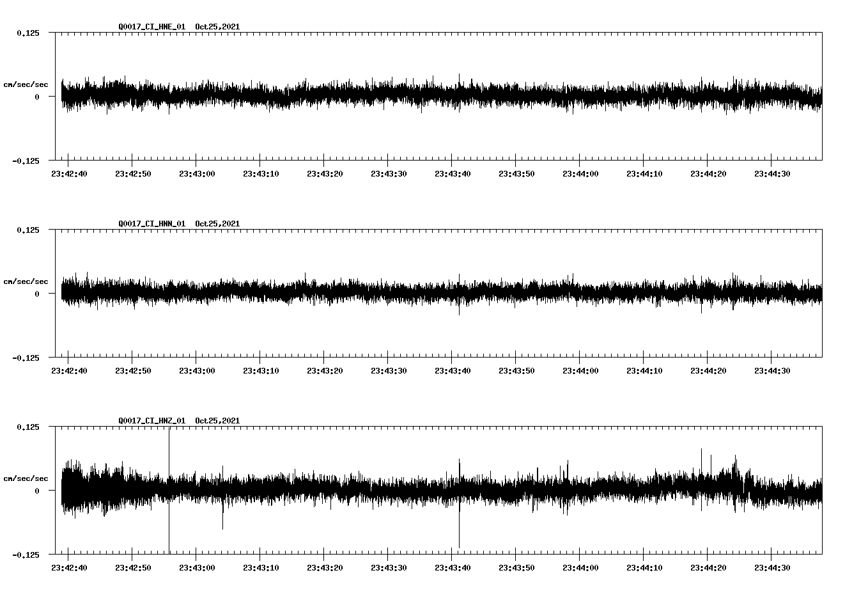
Task: Select 23:44:30 time label under HNE plot
Action: [772, 174]
